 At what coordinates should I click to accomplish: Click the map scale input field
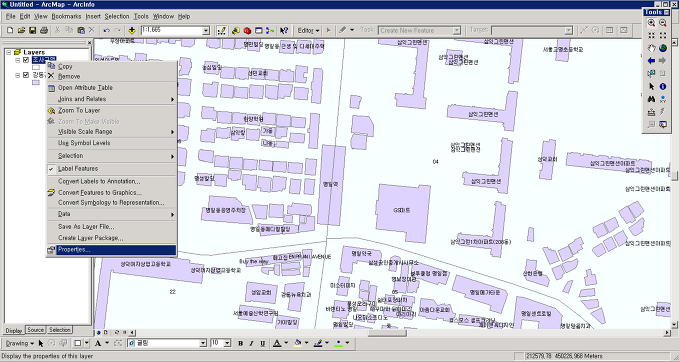[x=172, y=30]
